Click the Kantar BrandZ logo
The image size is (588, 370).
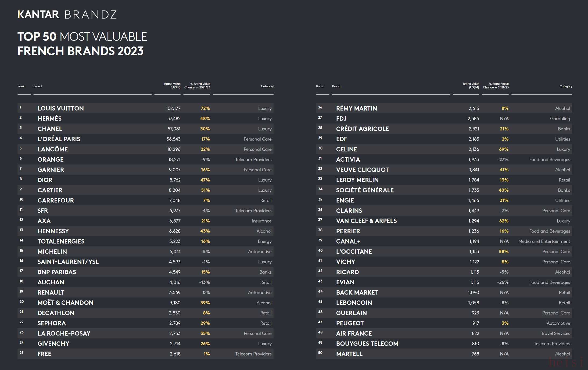(x=67, y=14)
